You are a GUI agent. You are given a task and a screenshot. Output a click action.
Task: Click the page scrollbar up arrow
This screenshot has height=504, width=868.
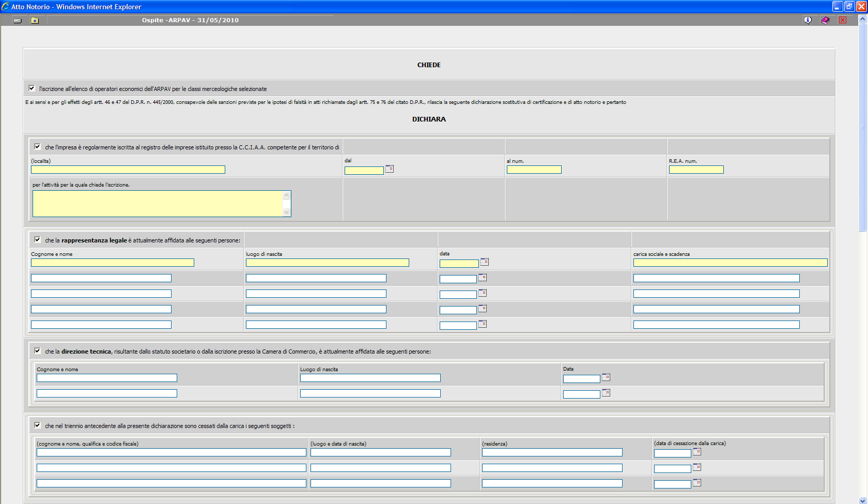[862, 19]
